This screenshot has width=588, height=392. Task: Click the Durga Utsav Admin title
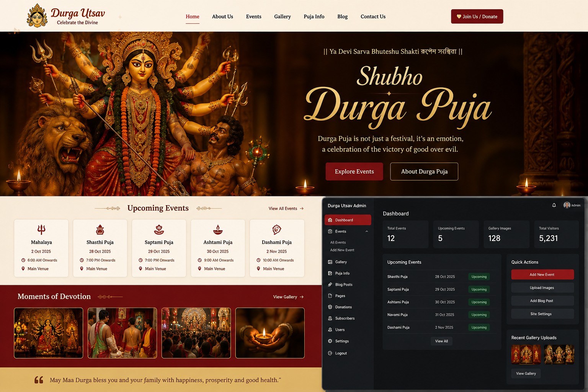[x=347, y=206]
